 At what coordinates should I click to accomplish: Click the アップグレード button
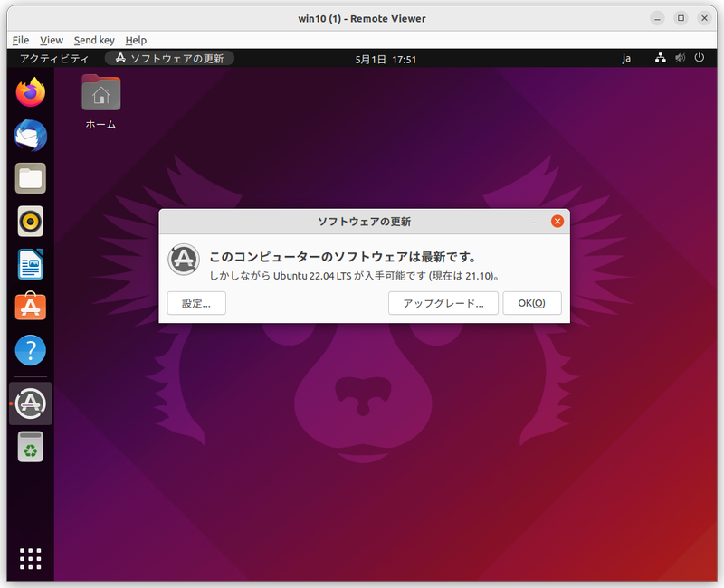pos(443,303)
